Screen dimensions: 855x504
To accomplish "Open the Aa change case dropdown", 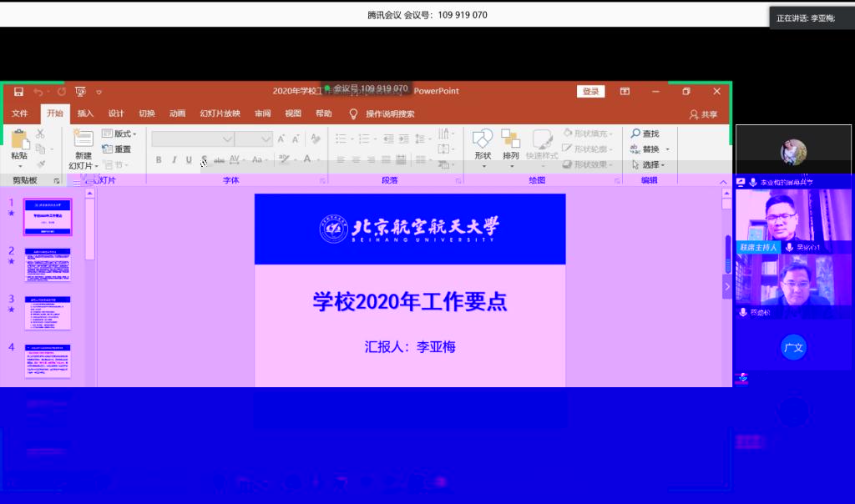I will point(260,159).
